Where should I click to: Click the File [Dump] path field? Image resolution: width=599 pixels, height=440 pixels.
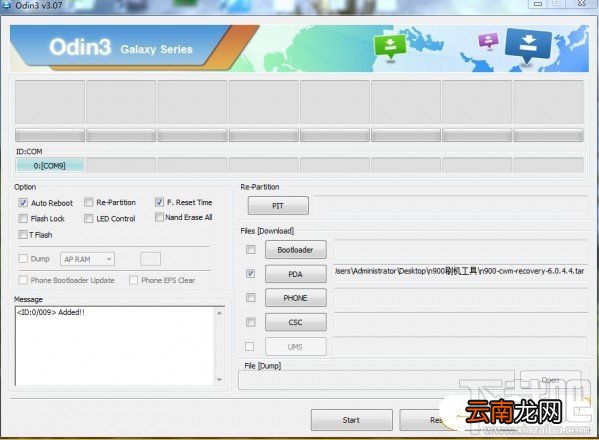376,380
